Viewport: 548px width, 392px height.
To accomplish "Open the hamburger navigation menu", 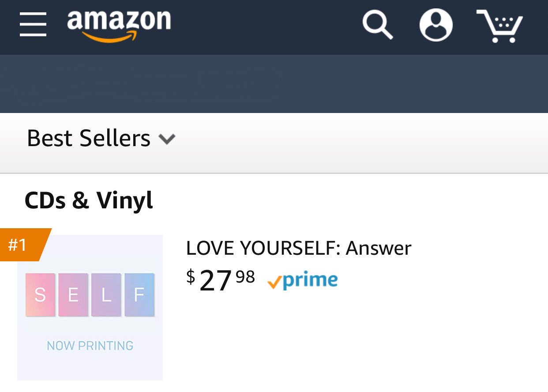I will pos(33,24).
